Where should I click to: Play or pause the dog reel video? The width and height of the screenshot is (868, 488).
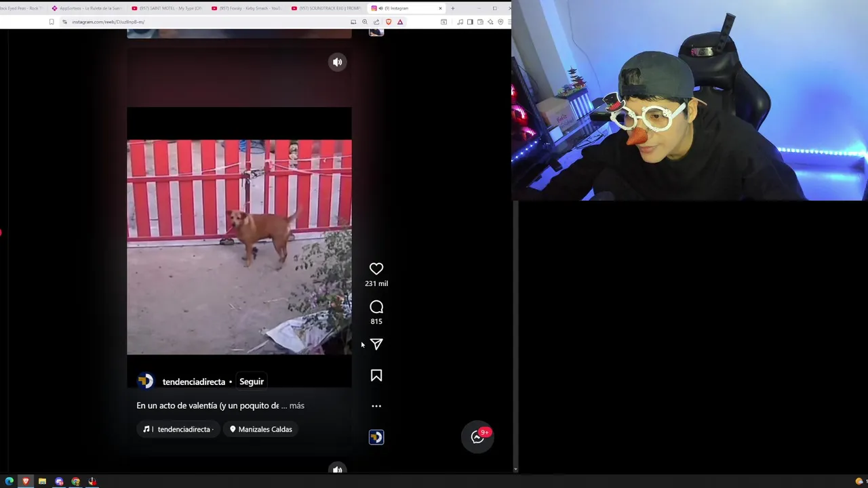tap(239, 247)
